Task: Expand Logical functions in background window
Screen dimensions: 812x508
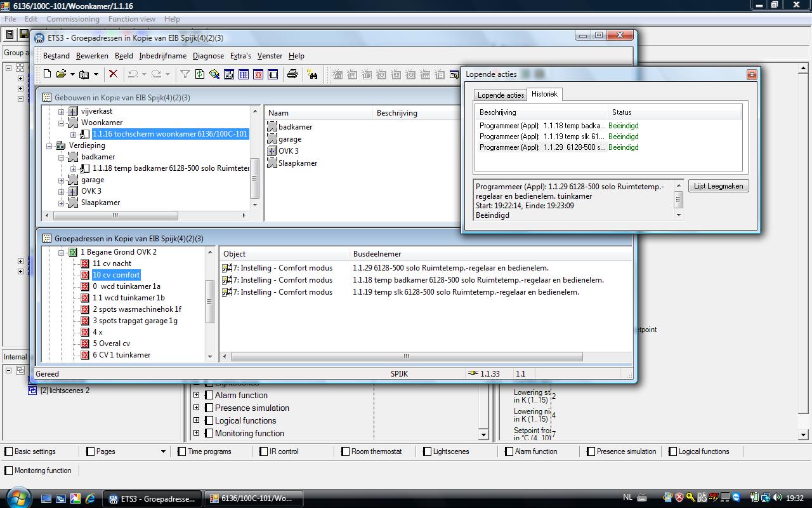Action: pos(196,420)
